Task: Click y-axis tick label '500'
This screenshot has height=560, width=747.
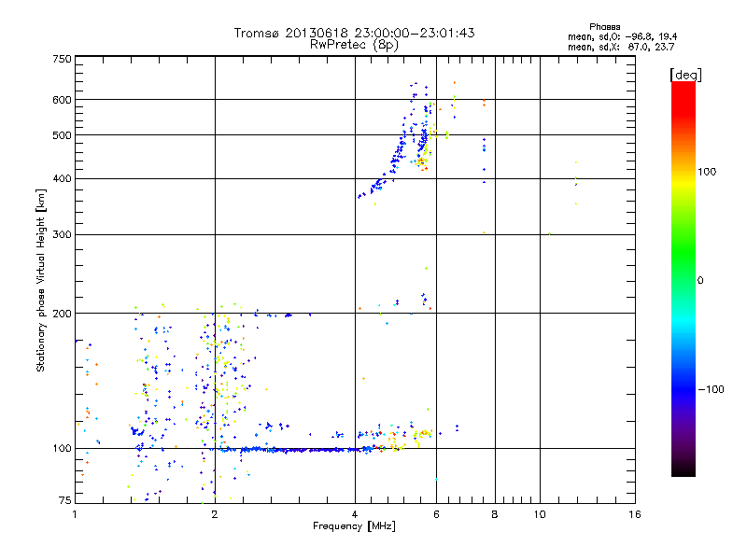Action: 62,135
